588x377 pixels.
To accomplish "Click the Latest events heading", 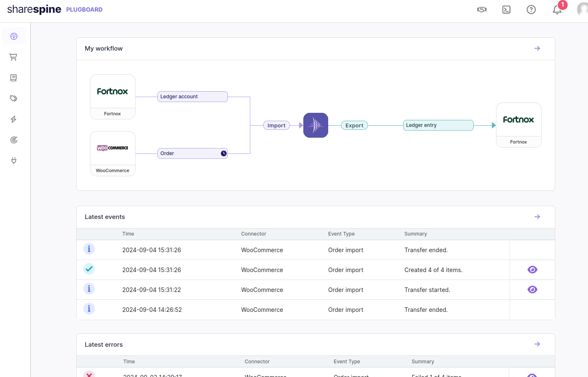I will click(x=105, y=217).
